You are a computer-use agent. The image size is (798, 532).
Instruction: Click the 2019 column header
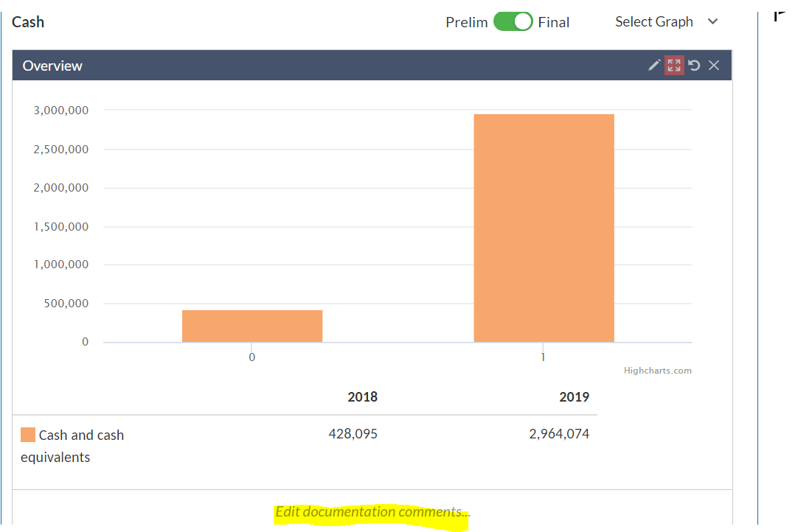point(574,396)
